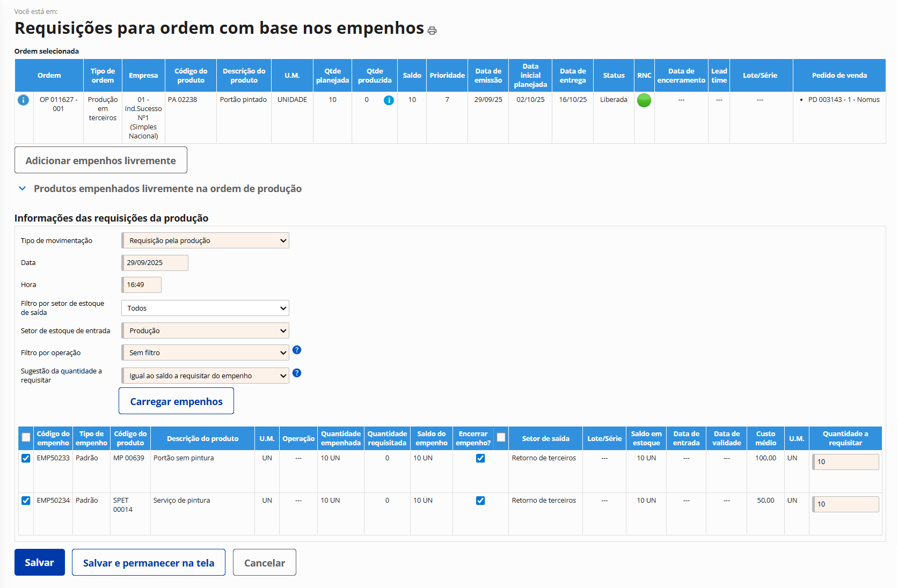The height and width of the screenshot is (588, 898).
Task: Open Tipo de movimentação dropdown
Action: tap(205, 241)
